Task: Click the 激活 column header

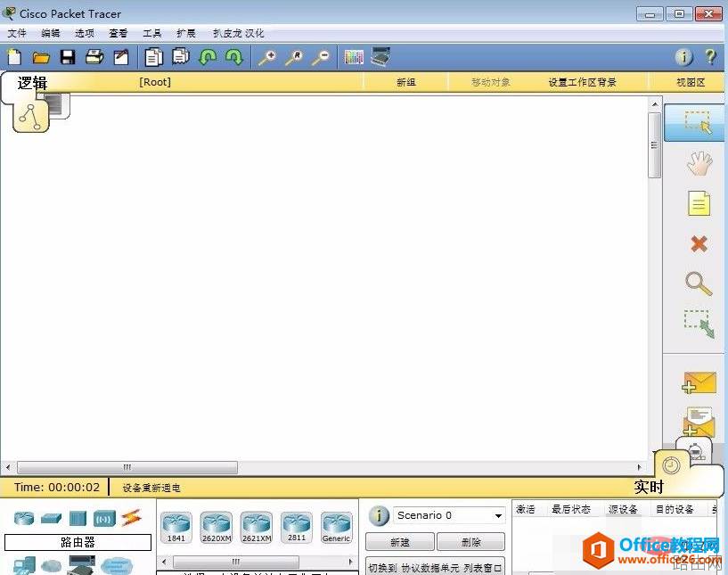Action: [x=526, y=510]
